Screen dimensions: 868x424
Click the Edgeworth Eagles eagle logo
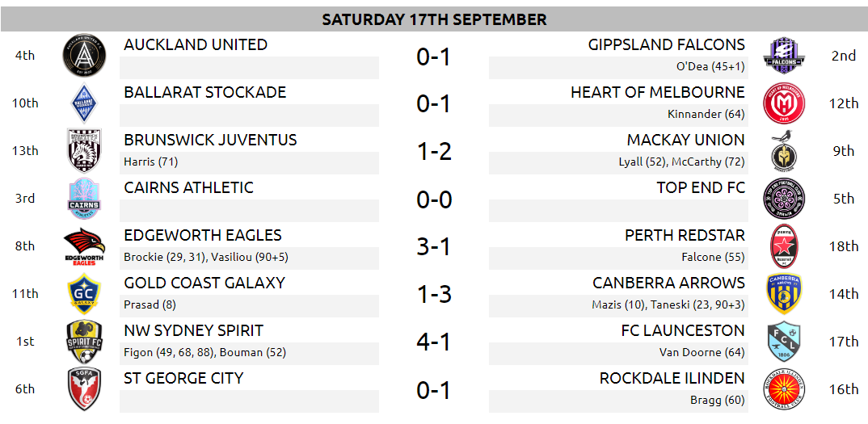(x=84, y=246)
